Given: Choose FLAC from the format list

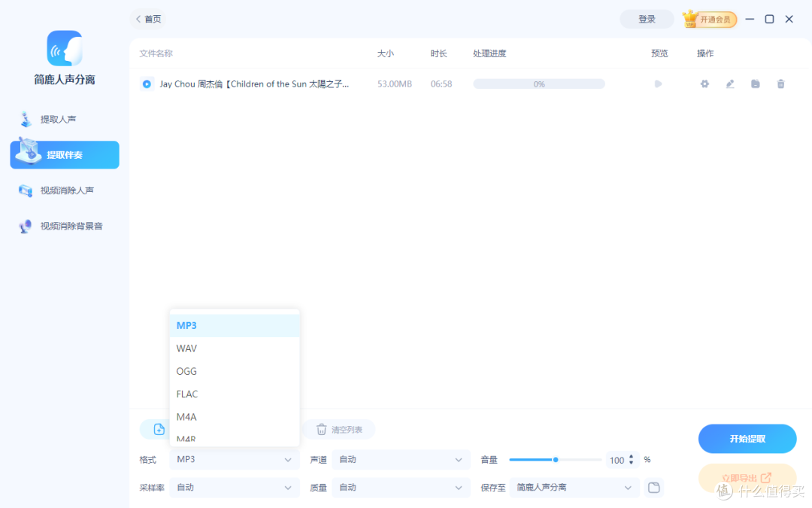Looking at the screenshot, I should (x=235, y=394).
